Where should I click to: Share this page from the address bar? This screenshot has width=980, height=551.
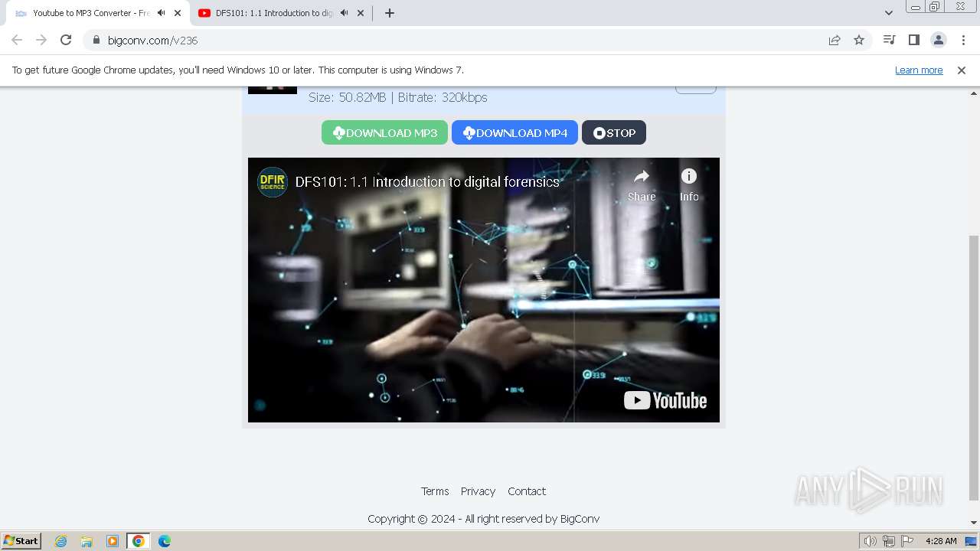(x=835, y=40)
